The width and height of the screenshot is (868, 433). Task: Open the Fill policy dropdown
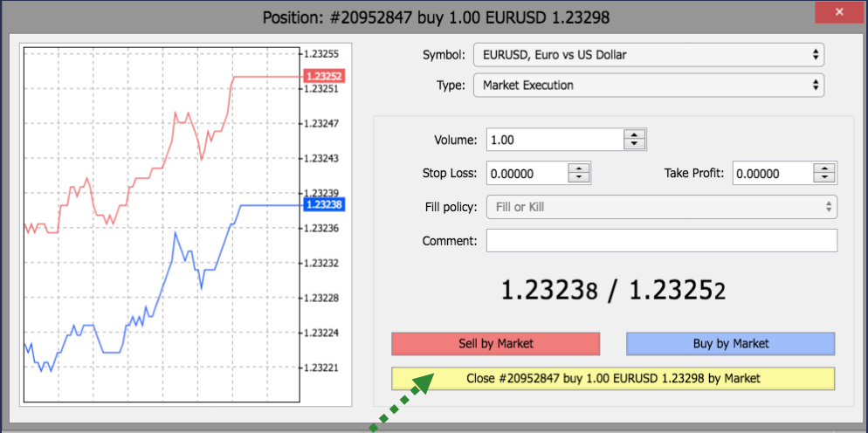(x=661, y=207)
